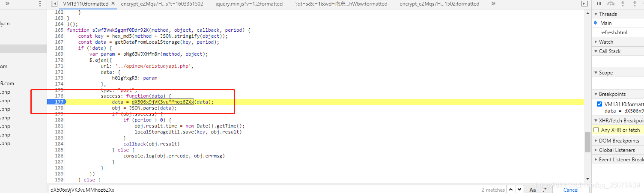Image resolution: width=644 pixels, height=193 pixels.
Task: Open the ?qt=s&c=1&wd=南京 formatted tab
Action: pos(341,4)
